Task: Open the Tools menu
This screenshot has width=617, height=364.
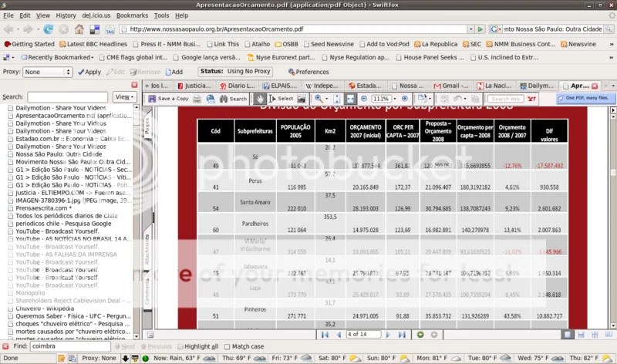Action: pos(161,15)
